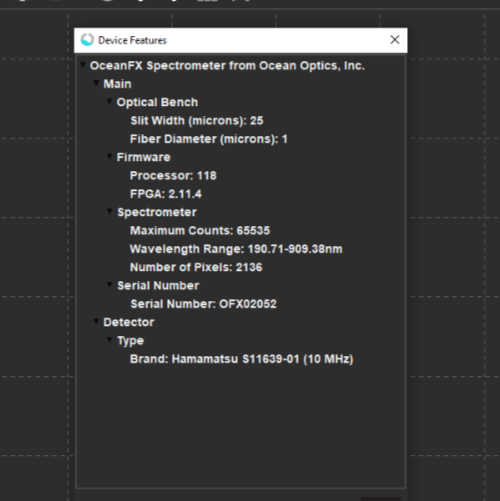Select the Main tree item
Image resolution: width=500 pixels, height=501 pixels.
click(117, 84)
